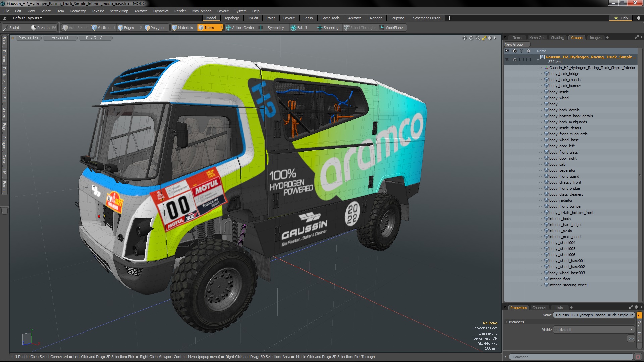The image size is (644, 362).
Task: Select body_front_bumper in the group list
Action: coord(565,206)
